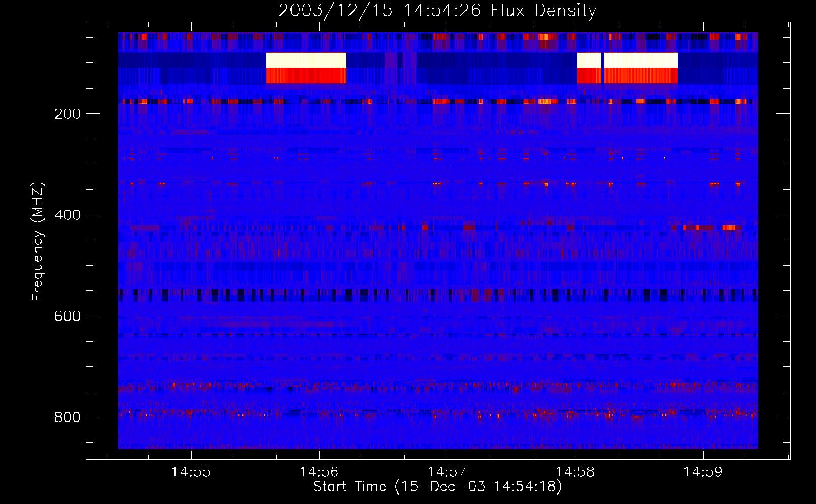The height and width of the screenshot is (504, 816).
Task: Click the 14:58 time tick label
Action: click(575, 472)
